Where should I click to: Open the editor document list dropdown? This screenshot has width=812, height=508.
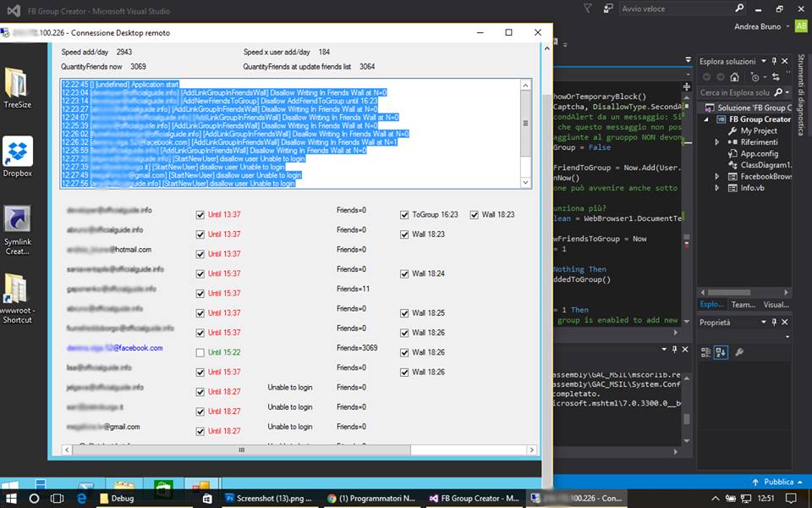689,60
